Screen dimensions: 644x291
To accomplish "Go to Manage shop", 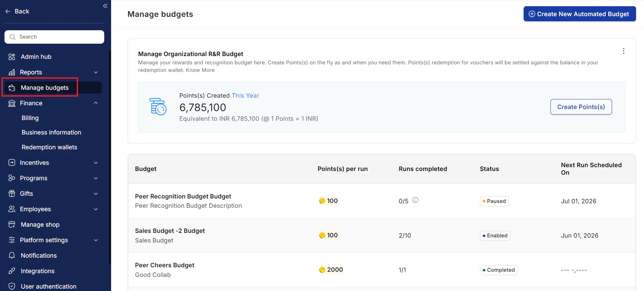I will tap(40, 225).
